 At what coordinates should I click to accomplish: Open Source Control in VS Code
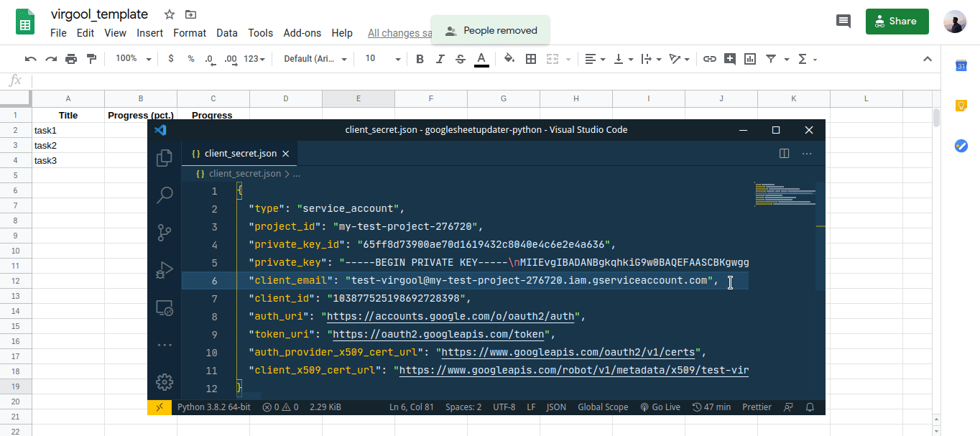(165, 233)
